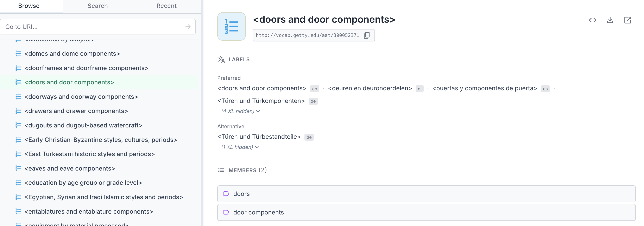
Task: Click list icon beside entablatures row
Action: pyautogui.click(x=18, y=212)
